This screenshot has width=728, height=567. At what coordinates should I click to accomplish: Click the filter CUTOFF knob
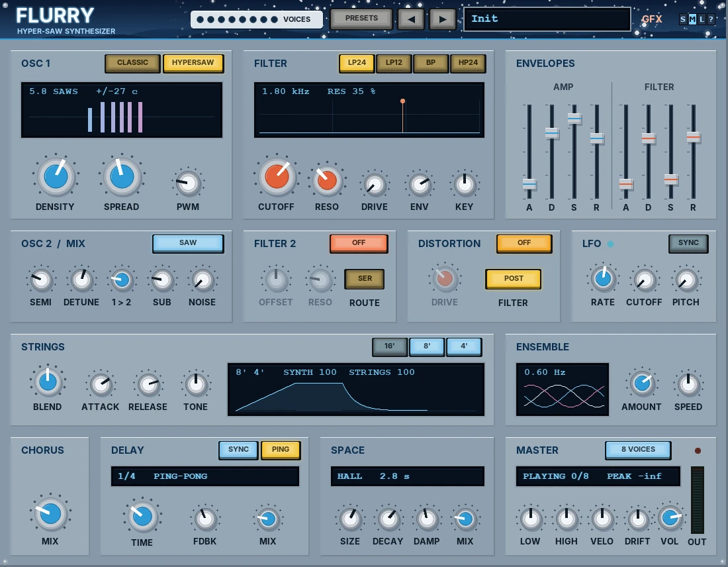pyautogui.click(x=277, y=177)
